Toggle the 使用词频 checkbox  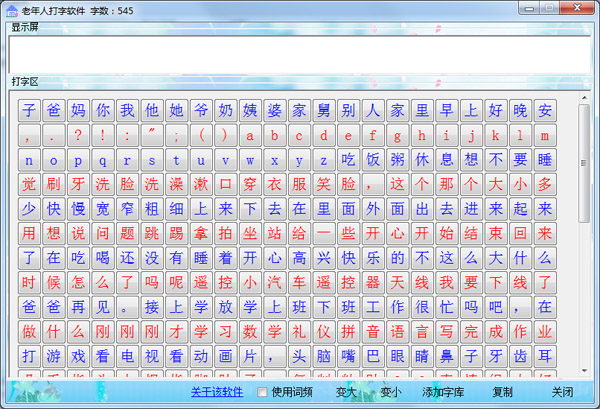[262, 392]
